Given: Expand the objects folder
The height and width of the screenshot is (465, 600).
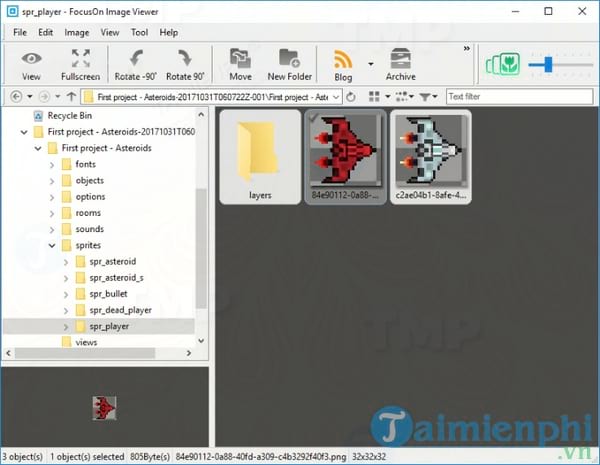Looking at the screenshot, I should coord(52,181).
